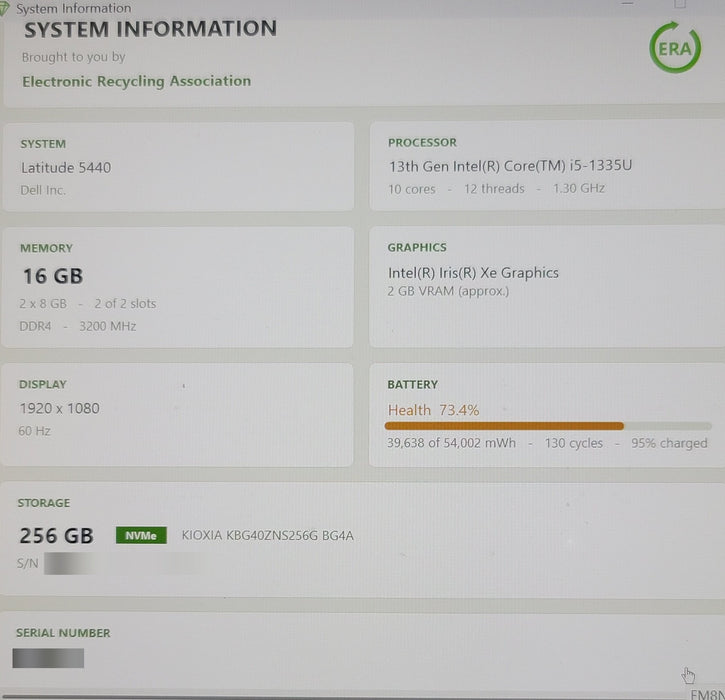725x700 pixels.
Task: Click the green NVMe badge
Action: pos(141,535)
